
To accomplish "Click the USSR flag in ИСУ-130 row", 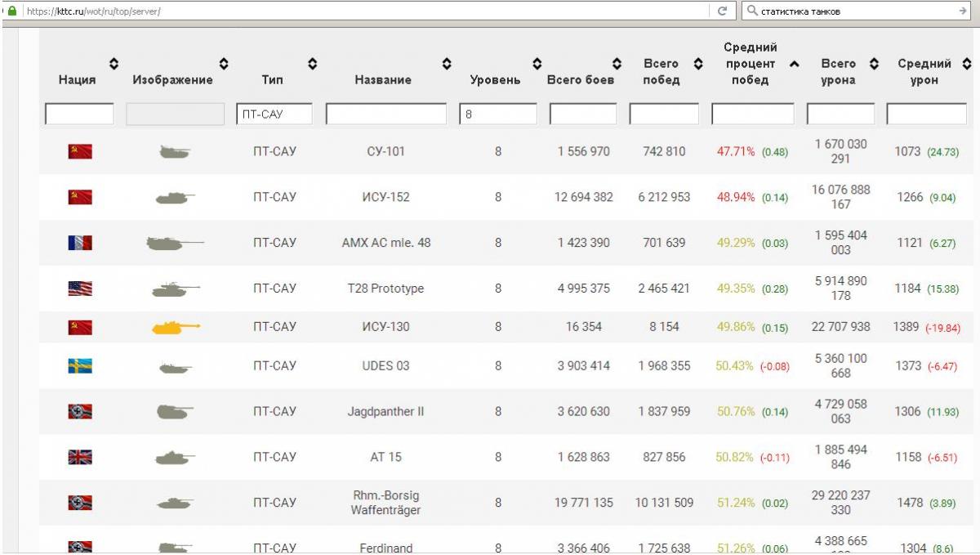I will tap(80, 327).
